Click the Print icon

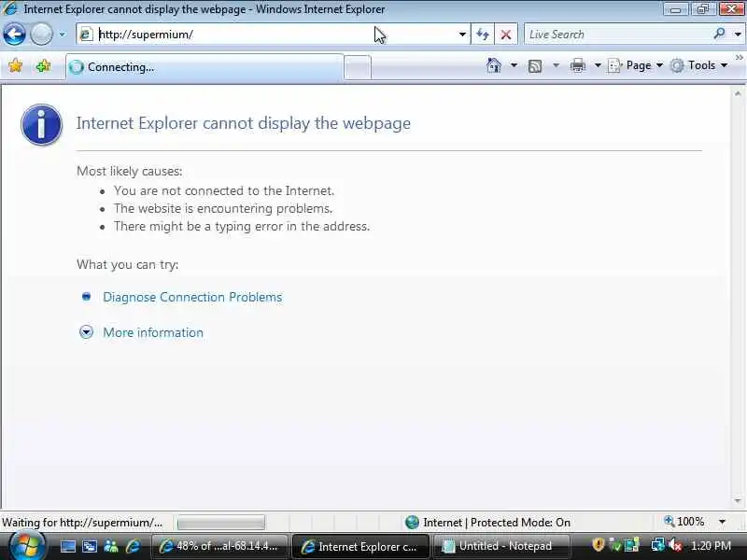tap(578, 65)
